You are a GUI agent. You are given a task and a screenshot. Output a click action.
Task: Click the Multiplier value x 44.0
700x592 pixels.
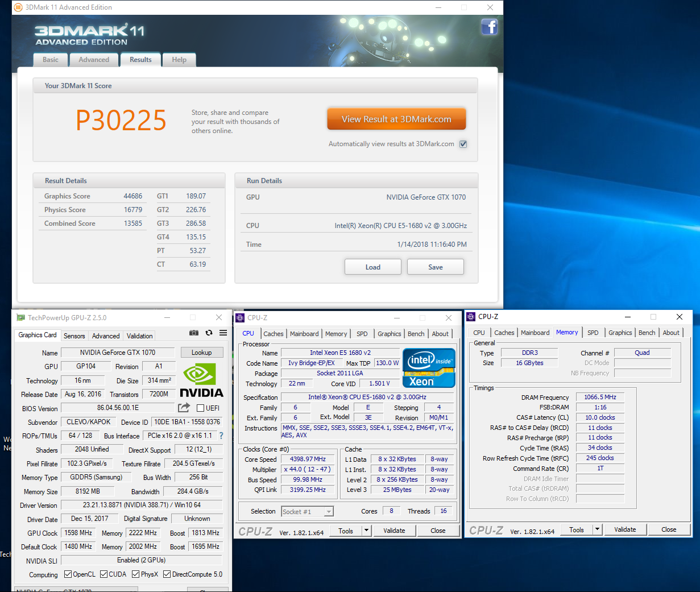tap(308, 469)
